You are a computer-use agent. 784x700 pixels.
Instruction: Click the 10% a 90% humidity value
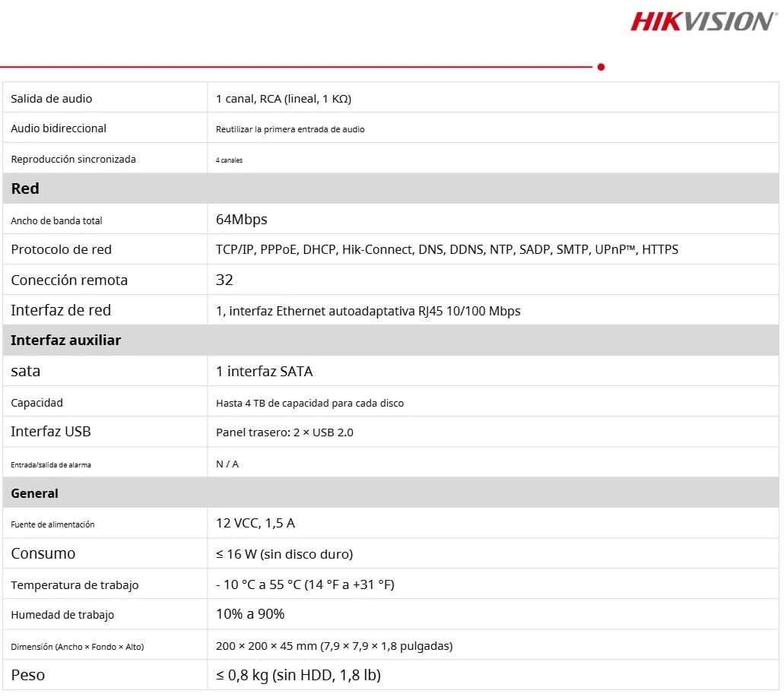coord(250,614)
